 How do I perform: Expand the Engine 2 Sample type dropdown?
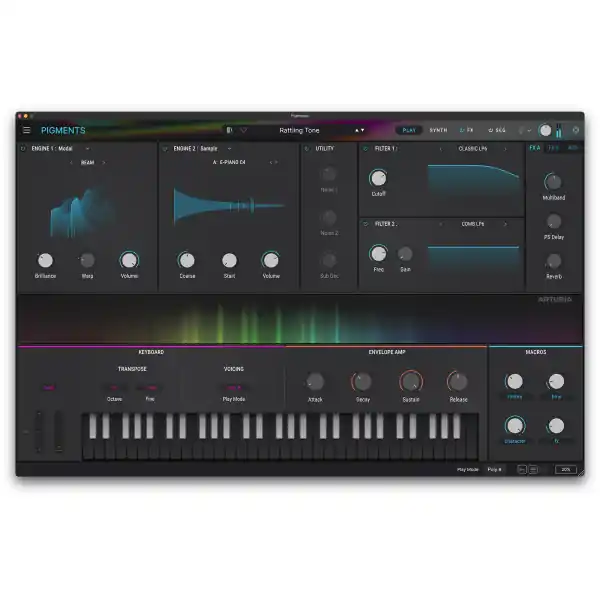pos(229,148)
